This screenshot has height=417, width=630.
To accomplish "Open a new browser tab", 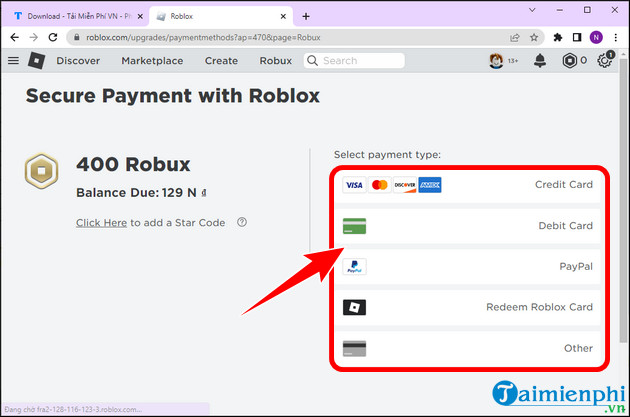I will pyautogui.click(x=306, y=16).
